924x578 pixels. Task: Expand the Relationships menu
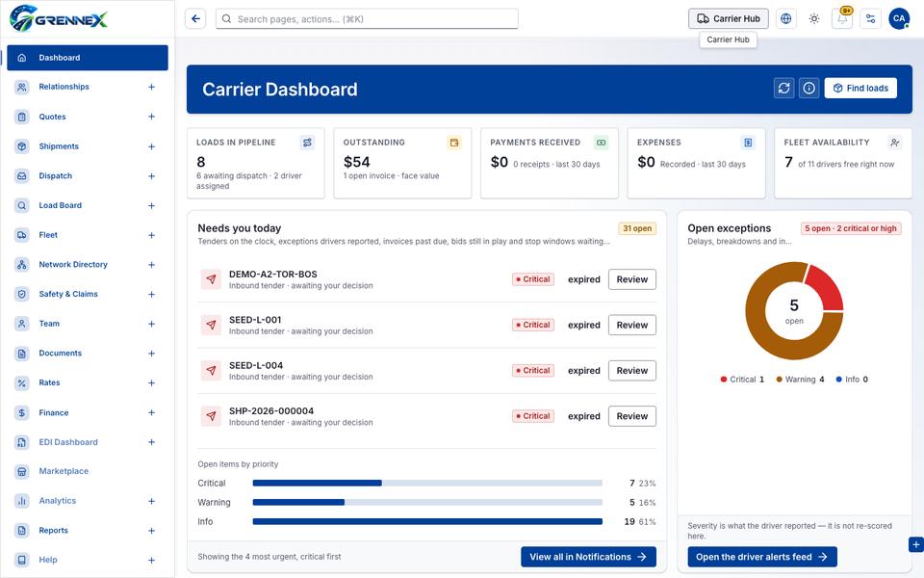pyautogui.click(x=151, y=88)
